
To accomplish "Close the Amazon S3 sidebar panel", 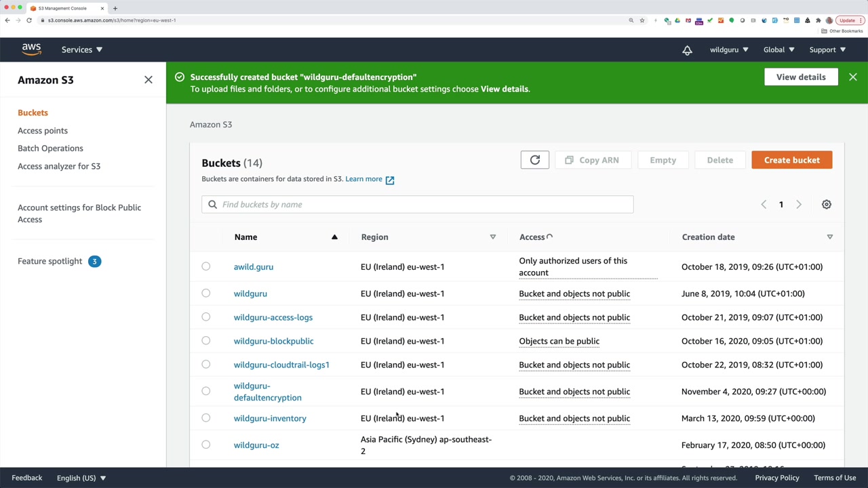I will tap(149, 80).
